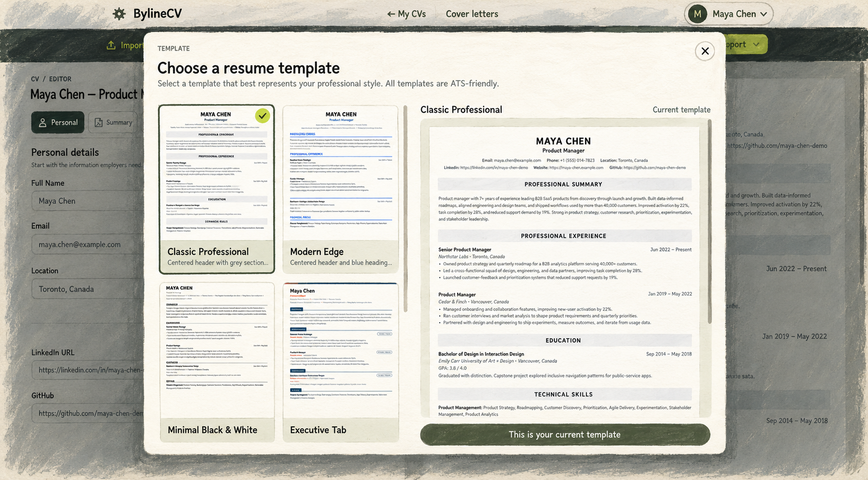Switch to the Personal tab
Image resolution: width=868 pixels, height=480 pixels.
(x=58, y=122)
